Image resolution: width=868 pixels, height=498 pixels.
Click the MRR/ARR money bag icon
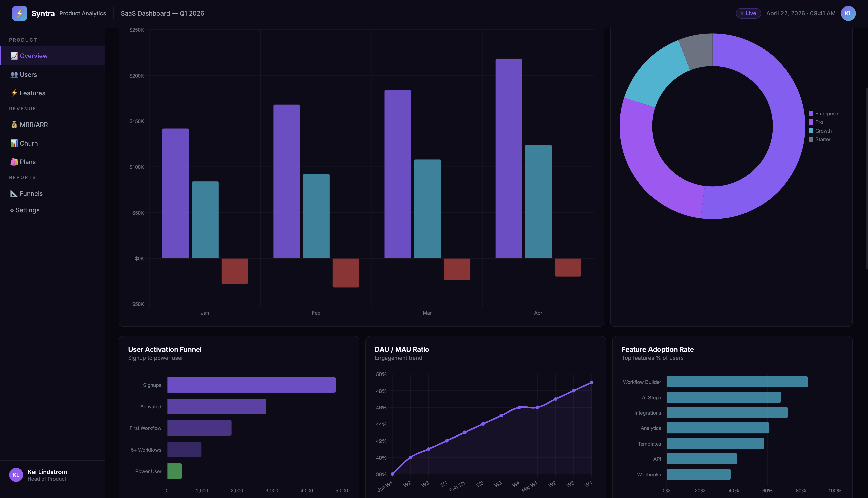pyautogui.click(x=14, y=125)
